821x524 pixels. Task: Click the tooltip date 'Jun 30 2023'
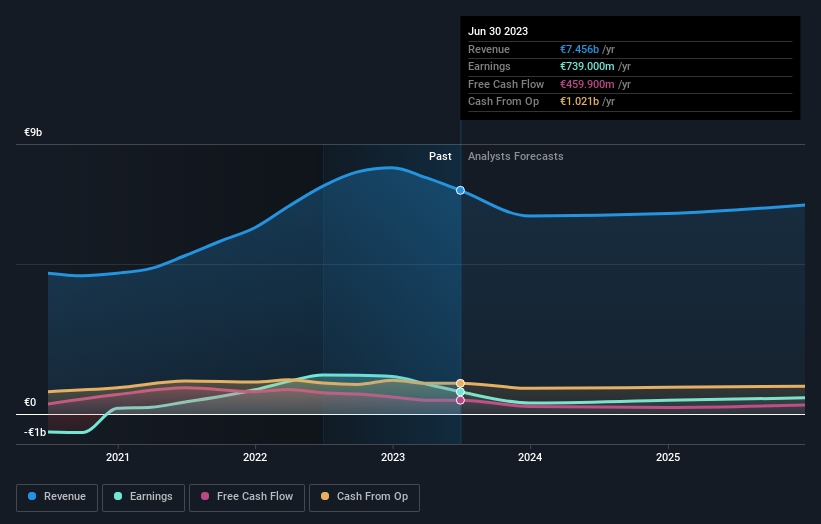pyautogui.click(x=498, y=31)
